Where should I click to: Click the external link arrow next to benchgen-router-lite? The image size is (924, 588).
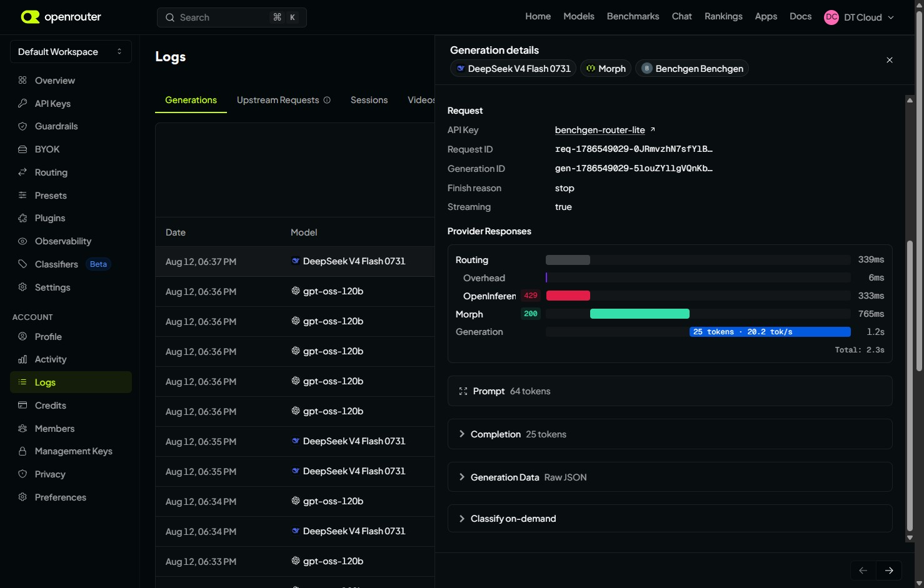[653, 129]
